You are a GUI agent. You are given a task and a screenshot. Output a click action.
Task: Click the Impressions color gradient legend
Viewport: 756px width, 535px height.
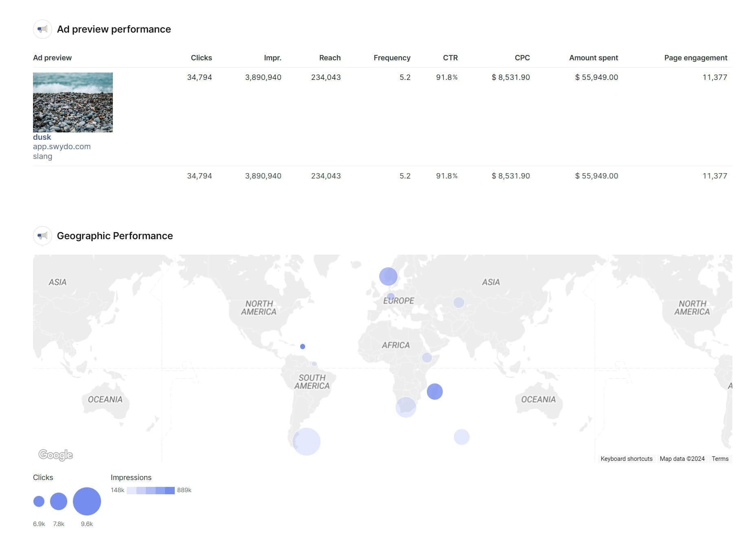[150, 491]
